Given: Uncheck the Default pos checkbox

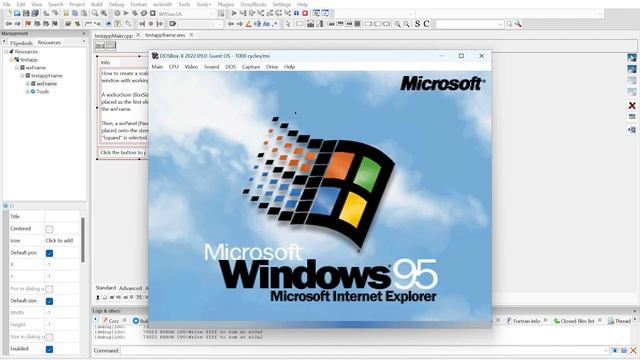Looking at the screenshot, I should coord(49,253).
